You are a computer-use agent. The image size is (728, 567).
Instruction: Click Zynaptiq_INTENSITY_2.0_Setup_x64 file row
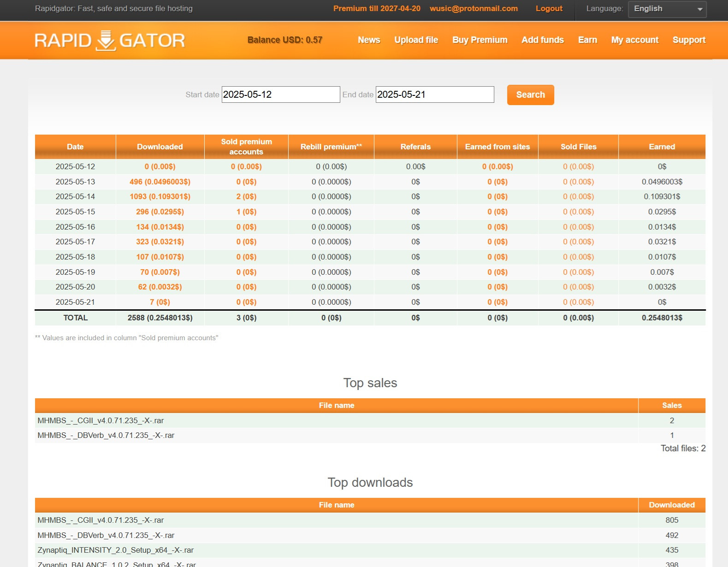coord(370,550)
